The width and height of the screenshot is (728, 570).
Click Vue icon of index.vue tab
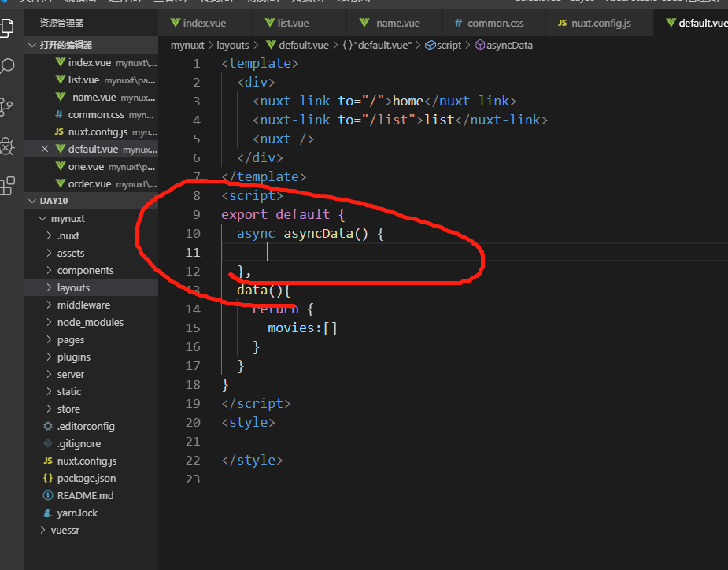(x=175, y=23)
